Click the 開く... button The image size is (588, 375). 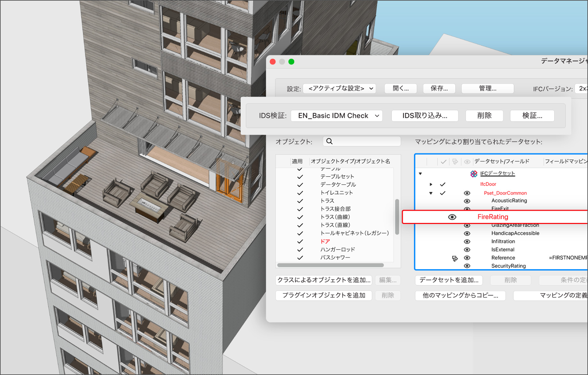(401, 88)
